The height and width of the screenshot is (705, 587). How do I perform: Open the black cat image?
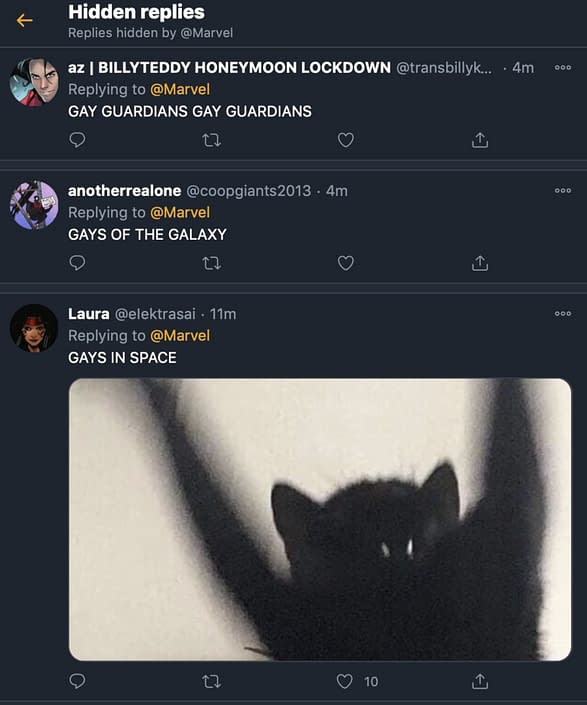[320, 519]
